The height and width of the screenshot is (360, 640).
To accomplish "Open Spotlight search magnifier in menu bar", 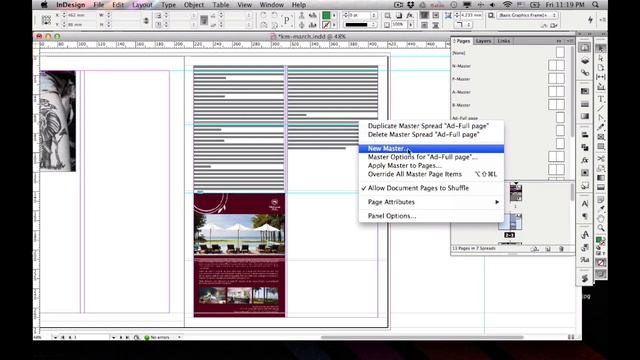I will coord(596,5).
